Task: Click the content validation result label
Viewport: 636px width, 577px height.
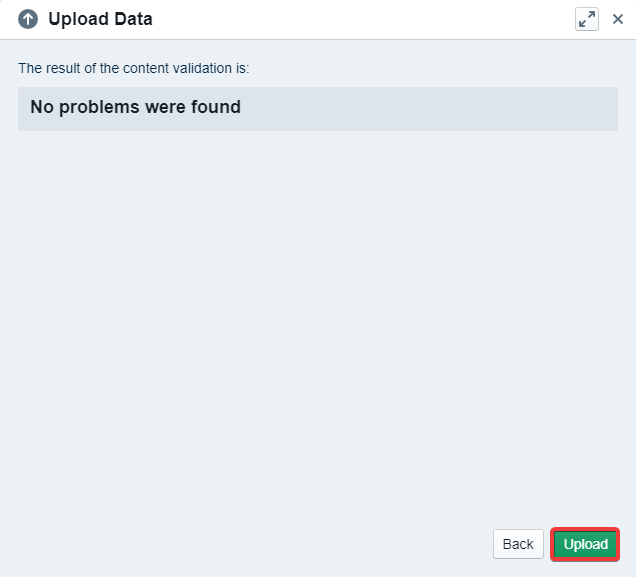Action: [x=133, y=68]
